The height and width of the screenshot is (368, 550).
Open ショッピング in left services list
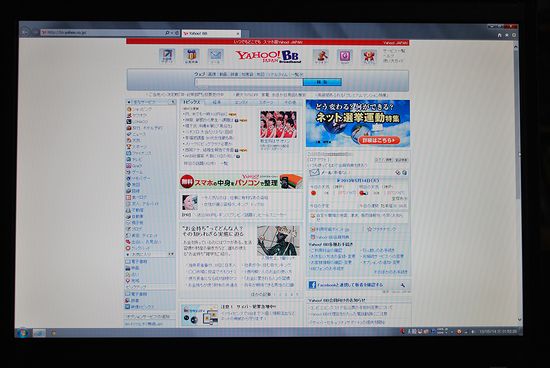(x=140, y=109)
